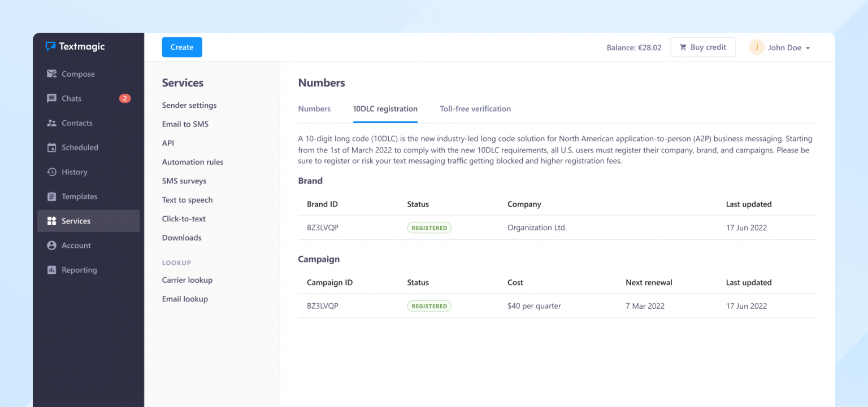Screen dimensions: 868x407
Task: Open the Scheduled messages icon
Action: (x=52, y=147)
